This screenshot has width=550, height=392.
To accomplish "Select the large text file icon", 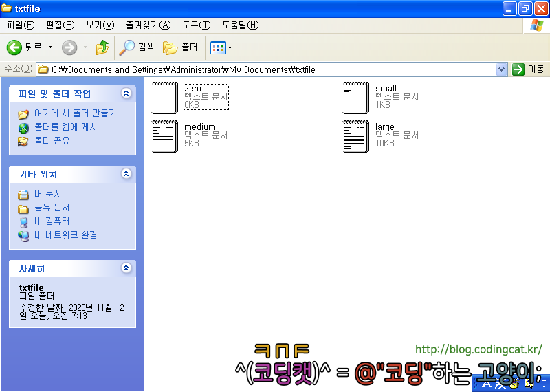I will coord(355,137).
